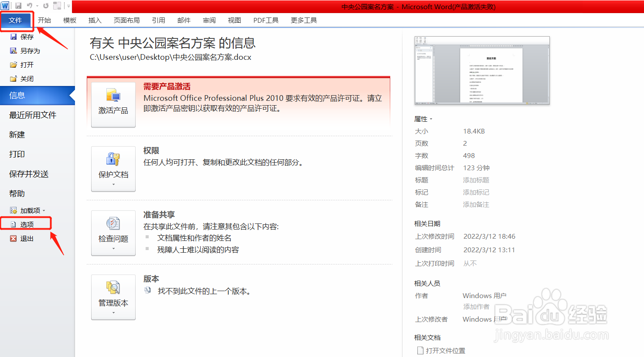Click the Undo arrow in quick access toolbar

point(30,6)
